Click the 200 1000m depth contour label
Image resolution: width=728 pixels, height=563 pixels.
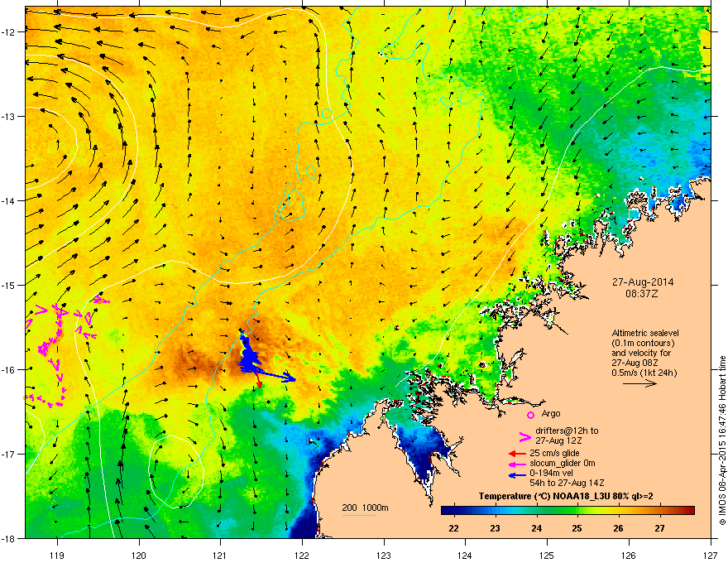pyautogui.click(x=365, y=508)
